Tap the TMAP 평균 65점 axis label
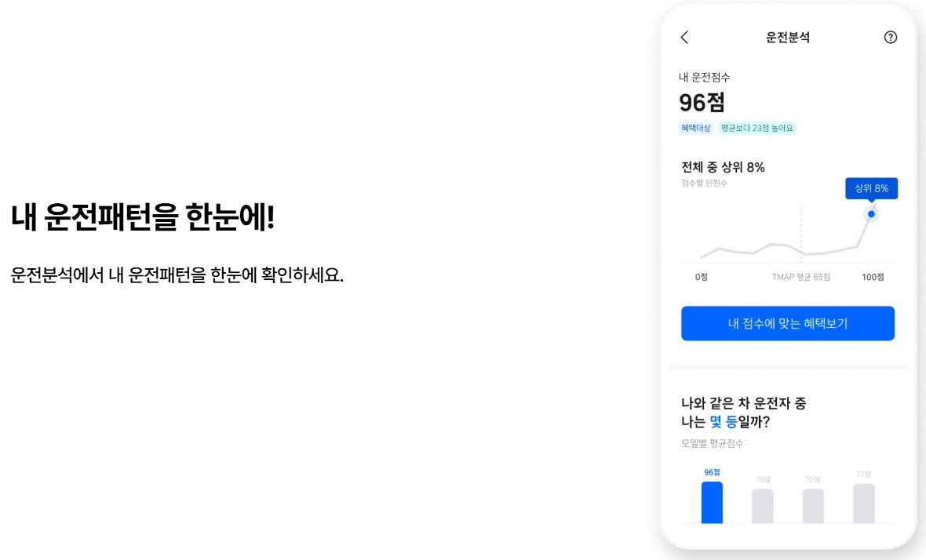Image resolution: width=926 pixels, height=560 pixels. click(801, 276)
